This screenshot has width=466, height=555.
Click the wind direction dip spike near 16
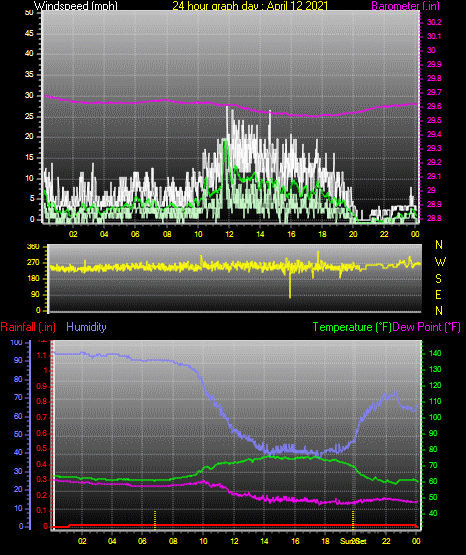(290, 285)
